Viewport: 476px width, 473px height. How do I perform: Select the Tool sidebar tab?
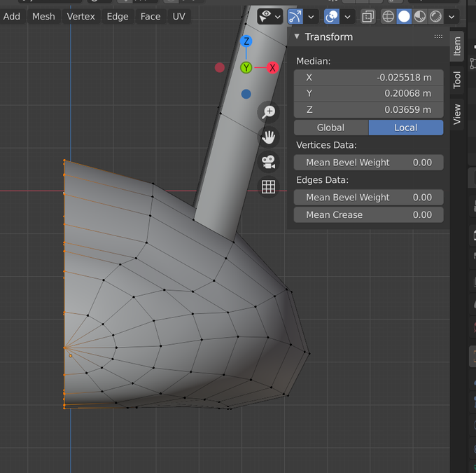[x=457, y=80]
